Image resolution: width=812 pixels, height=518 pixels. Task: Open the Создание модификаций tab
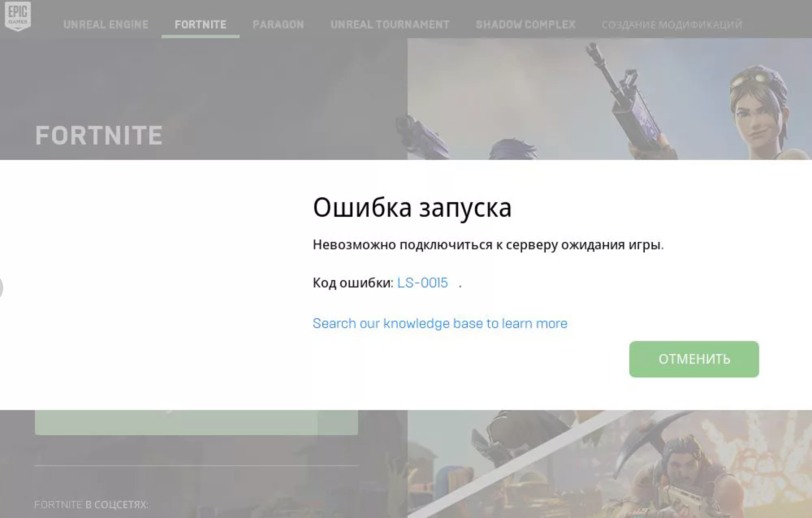pyautogui.click(x=672, y=24)
